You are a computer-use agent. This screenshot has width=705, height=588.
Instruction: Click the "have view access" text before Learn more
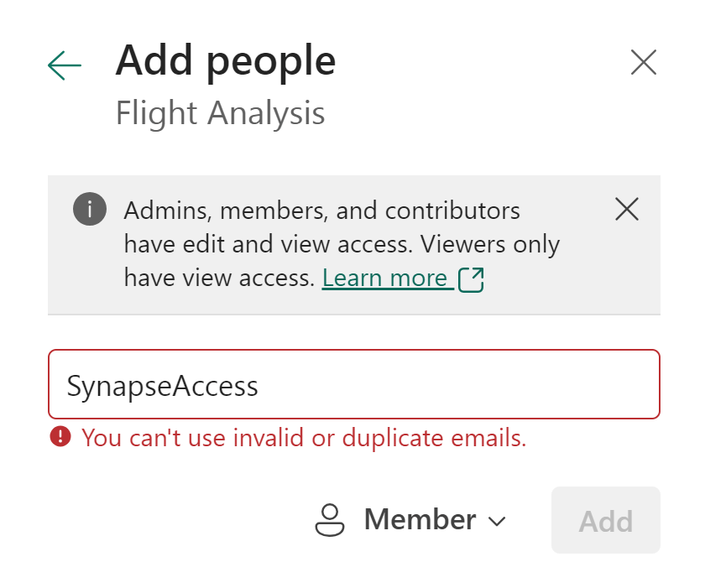pyautogui.click(x=220, y=278)
